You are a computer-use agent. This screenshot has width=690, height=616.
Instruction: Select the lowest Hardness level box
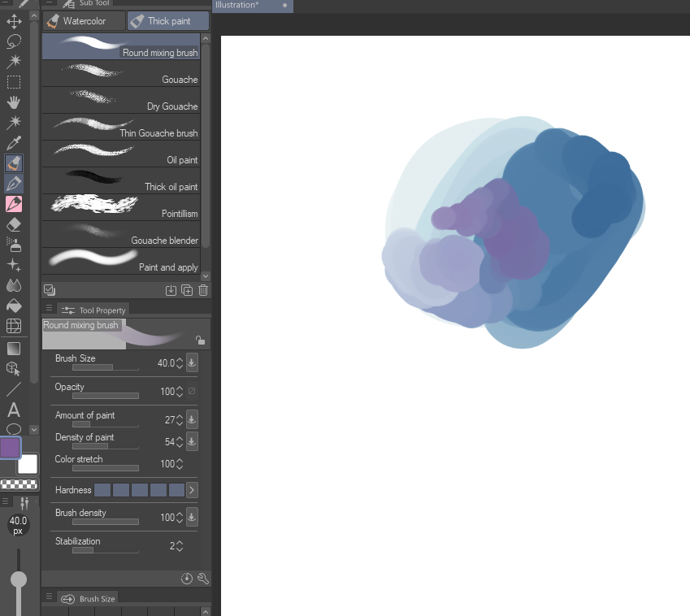pyautogui.click(x=102, y=490)
